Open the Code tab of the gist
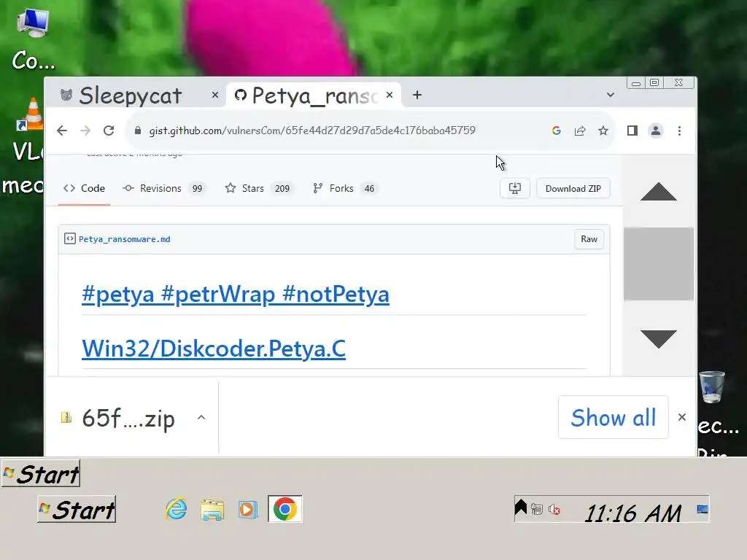 click(85, 188)
